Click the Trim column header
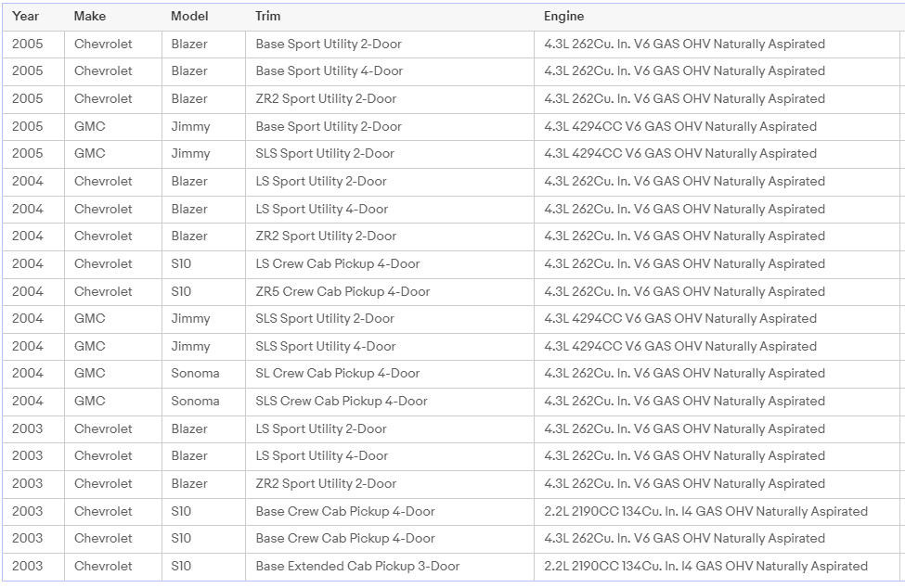The height and width of the screenshot is (588, 905). click(268, 16)
